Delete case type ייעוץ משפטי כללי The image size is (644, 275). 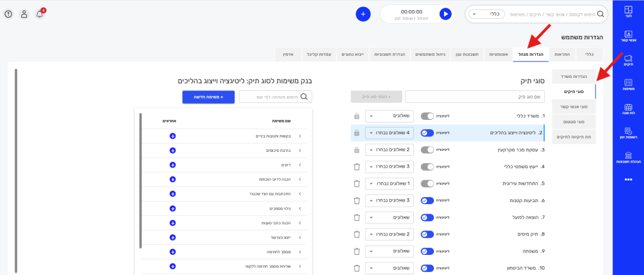click(x=357, y=166)
